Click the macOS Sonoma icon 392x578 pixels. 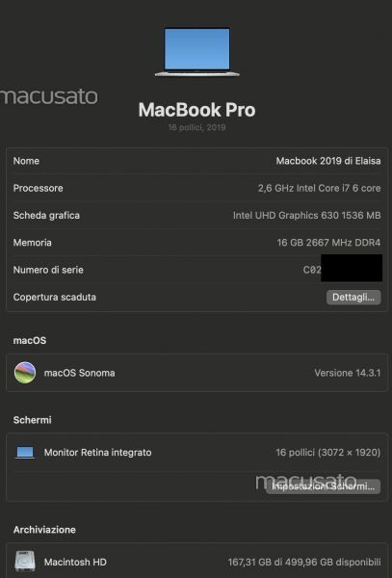[x=25, y=373]
